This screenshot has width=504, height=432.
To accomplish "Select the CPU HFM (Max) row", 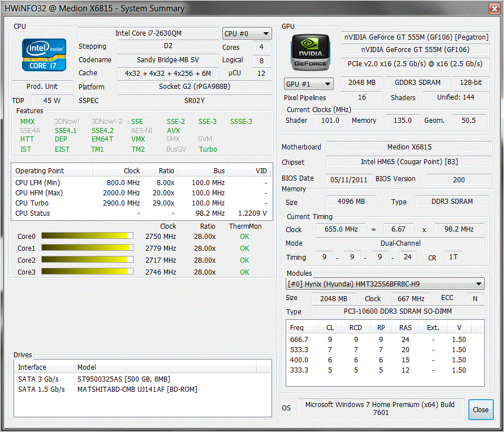I will [141, 193].
